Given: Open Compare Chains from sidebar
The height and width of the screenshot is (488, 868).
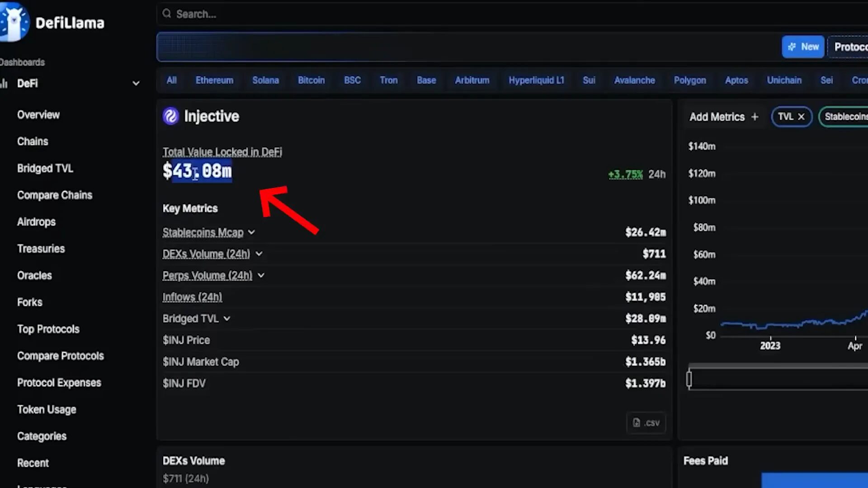Looking at the screenshot, I should (54, 195).
